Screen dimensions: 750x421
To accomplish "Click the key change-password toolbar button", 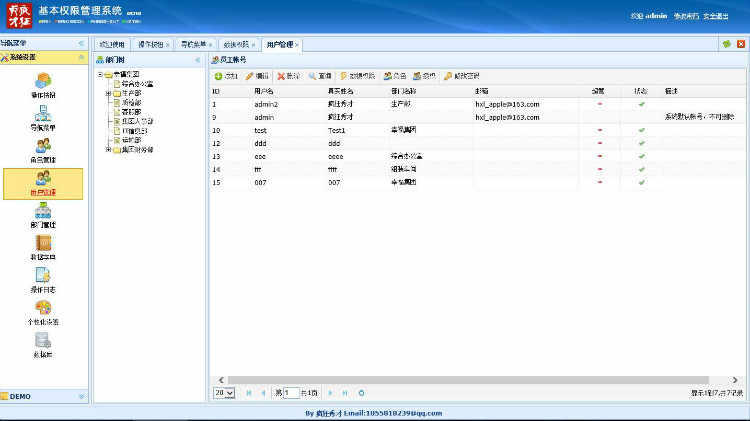I will (x=462, y=76).
